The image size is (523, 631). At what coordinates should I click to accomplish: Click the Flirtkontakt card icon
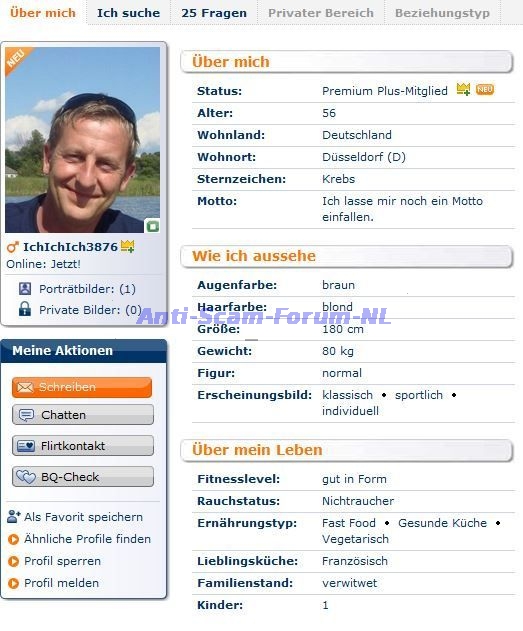pyautogui.click(x=26, y=446)
